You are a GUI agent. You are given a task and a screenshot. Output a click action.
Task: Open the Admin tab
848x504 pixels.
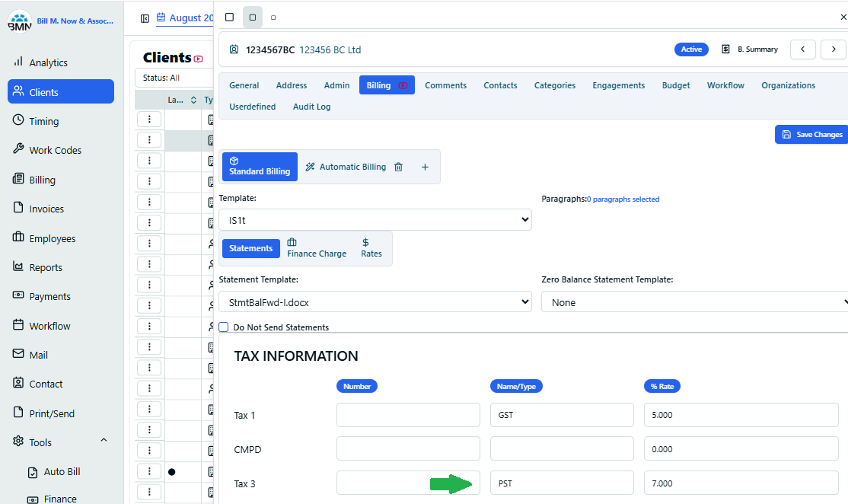[337, 85]
